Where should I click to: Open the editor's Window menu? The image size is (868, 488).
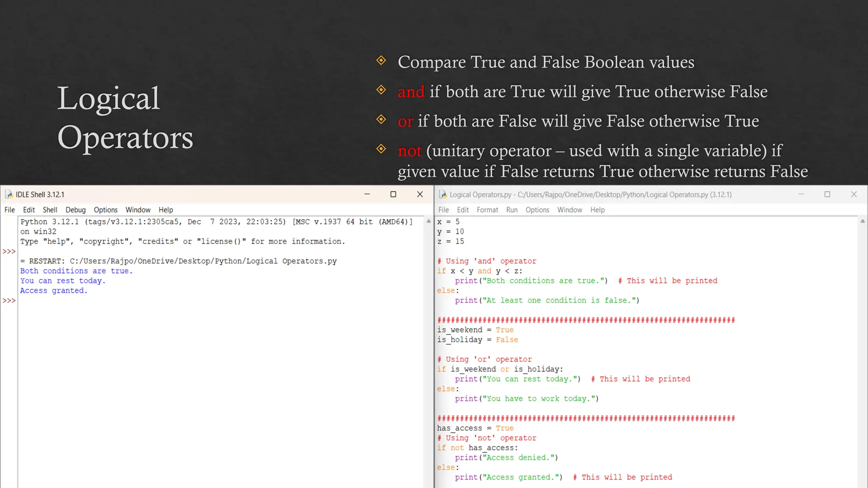pyautogui.click(x=569, y=210)
